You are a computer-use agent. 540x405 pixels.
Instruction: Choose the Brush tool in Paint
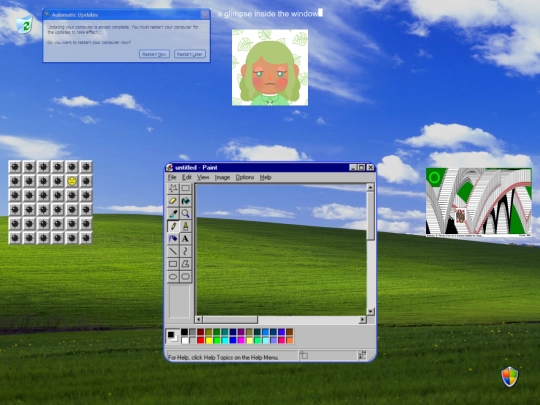tap(186, 226)
